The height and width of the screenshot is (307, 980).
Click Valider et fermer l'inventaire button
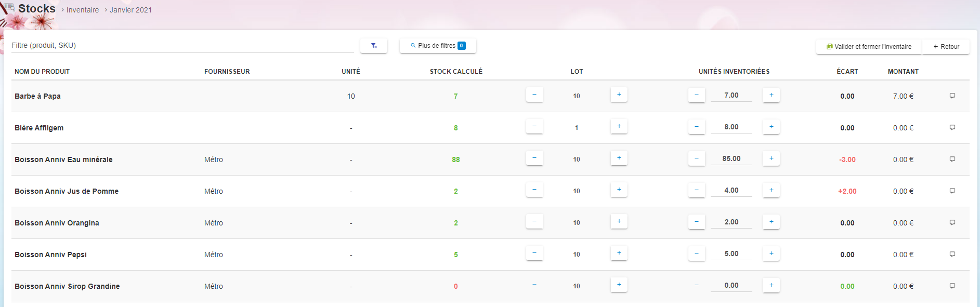click(x=869, y=47)
